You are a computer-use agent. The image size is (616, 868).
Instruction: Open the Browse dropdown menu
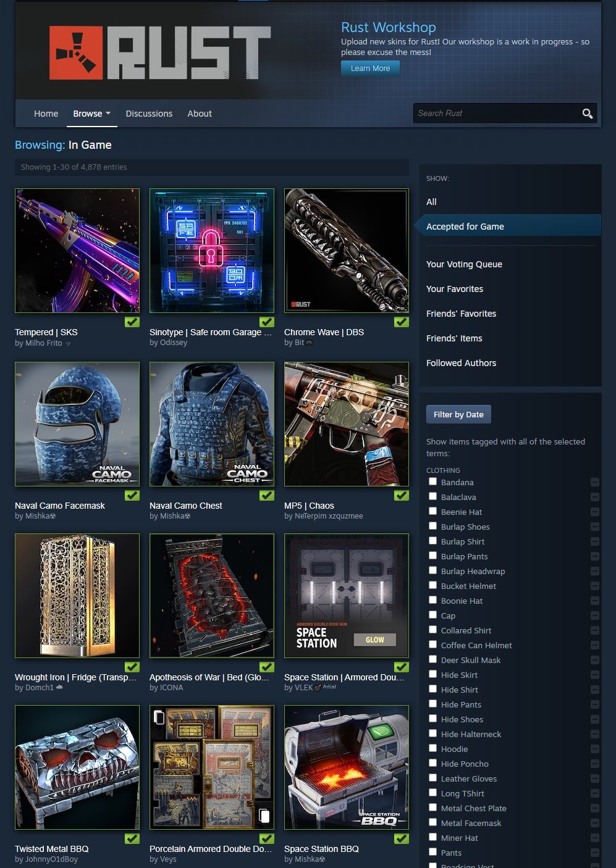pos(91,114)
